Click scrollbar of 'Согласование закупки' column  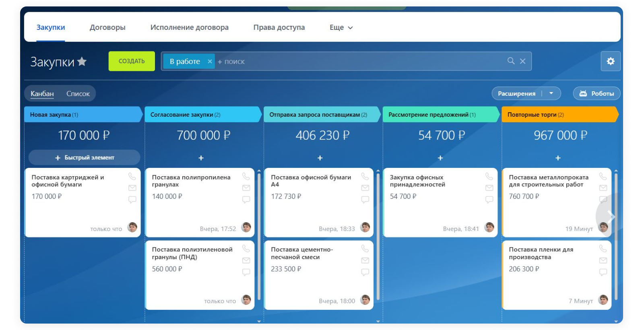(259, 236)
